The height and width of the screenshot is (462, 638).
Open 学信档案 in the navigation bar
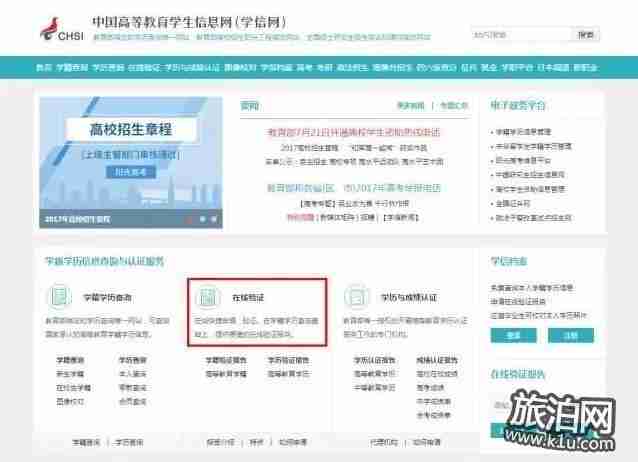pyautogui.click(x=277, y=68)
